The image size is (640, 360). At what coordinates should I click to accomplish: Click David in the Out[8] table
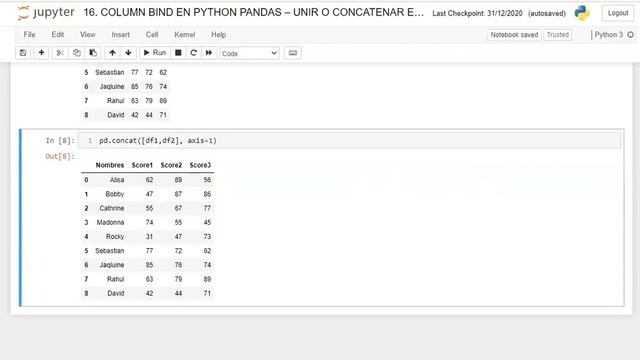click(x=116, y=293)
